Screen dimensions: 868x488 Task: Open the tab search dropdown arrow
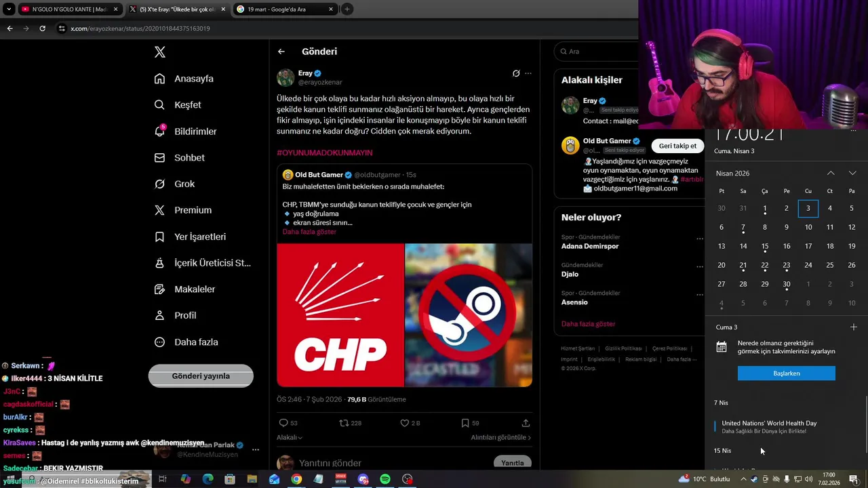pos(8,9)
